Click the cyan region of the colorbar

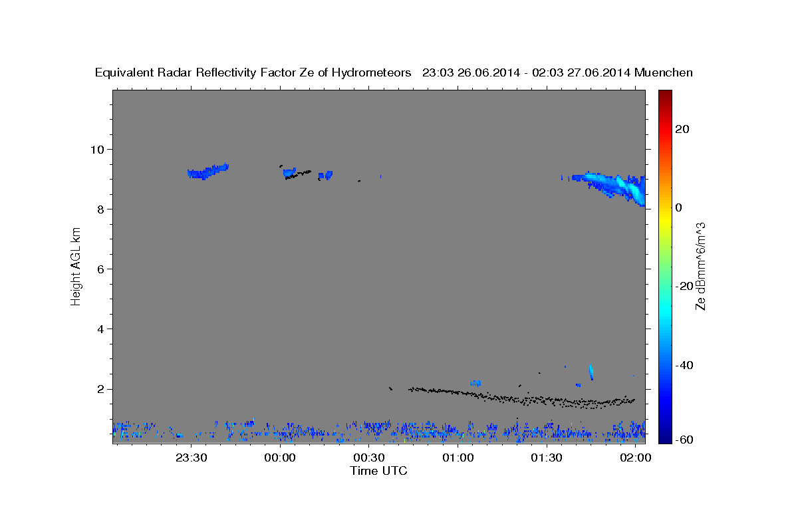click(x=665, y=309)
